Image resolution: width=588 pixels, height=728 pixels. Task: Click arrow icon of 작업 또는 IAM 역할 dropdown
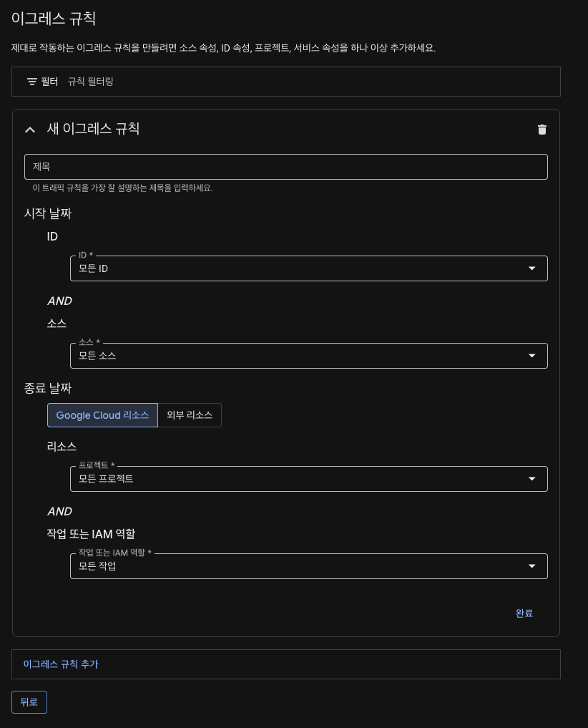click(531, 566)
